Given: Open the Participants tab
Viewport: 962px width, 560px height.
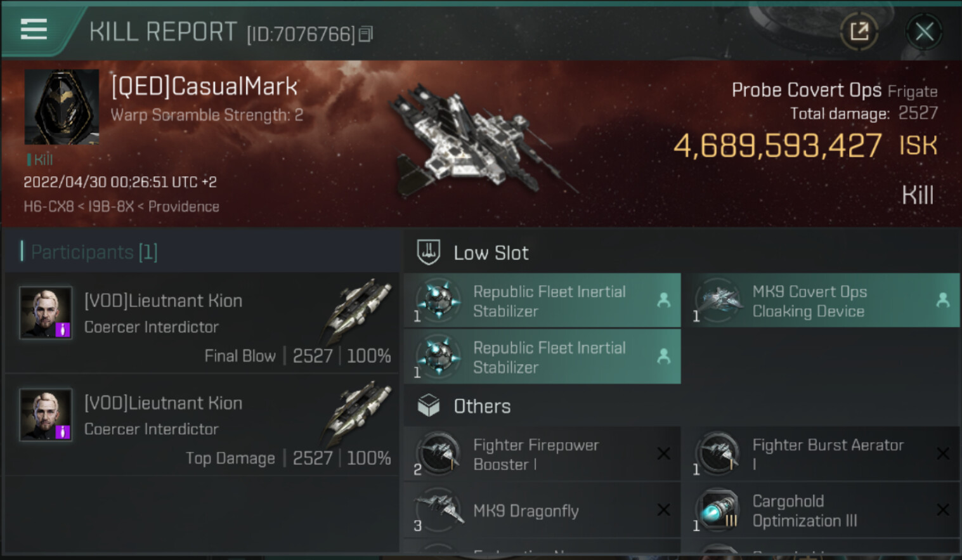Looking at the screenshot, I should tap(89, 252).
